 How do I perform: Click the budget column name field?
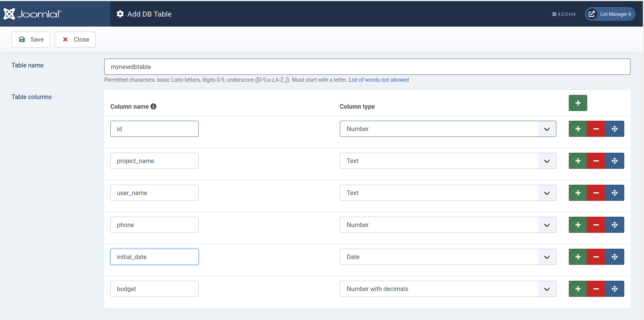coord(154,289)
